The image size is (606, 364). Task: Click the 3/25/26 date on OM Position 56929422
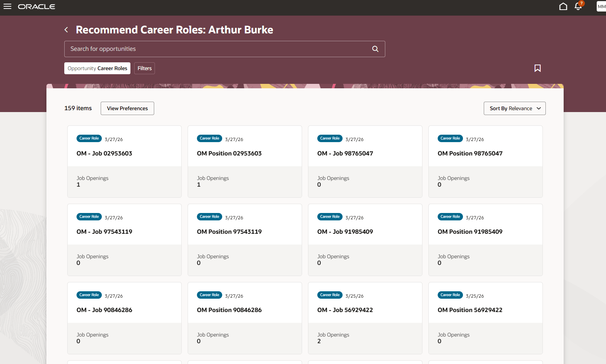pos(475,296)
